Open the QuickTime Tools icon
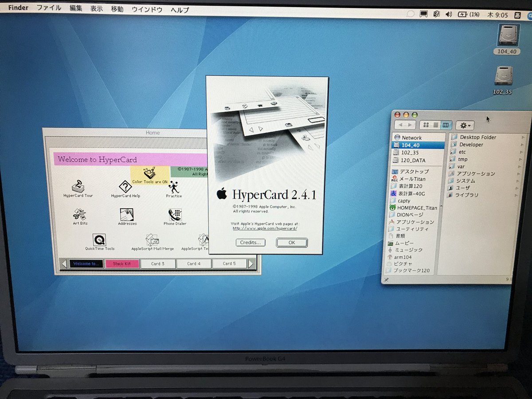The width and height of the screenshot is (532, 399). 100,240
